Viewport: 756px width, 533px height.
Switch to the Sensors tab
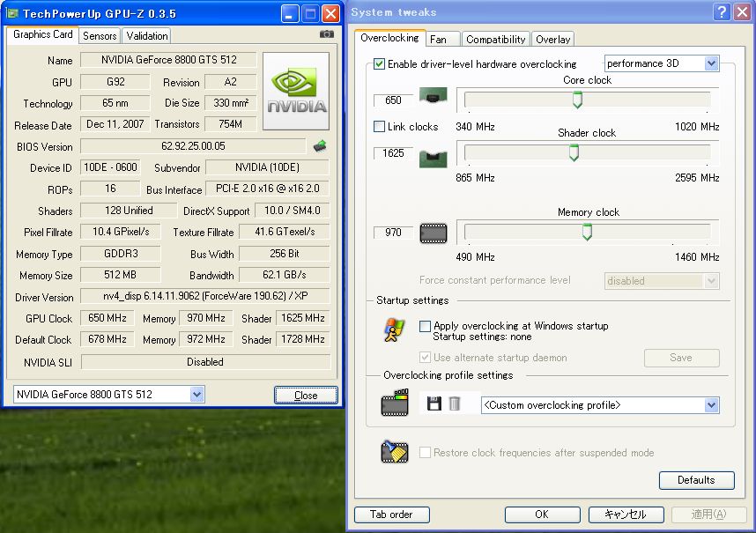(x=100, y=35)
